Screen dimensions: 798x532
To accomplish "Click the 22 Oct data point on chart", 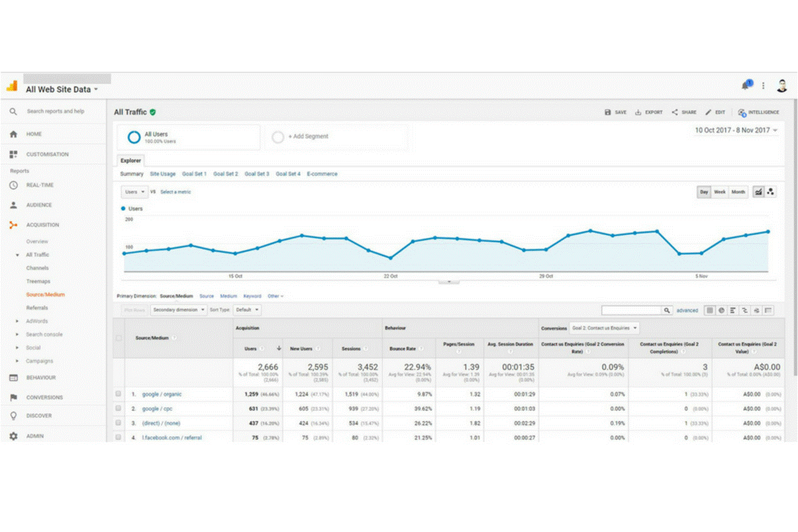I will tap(391, 258).
